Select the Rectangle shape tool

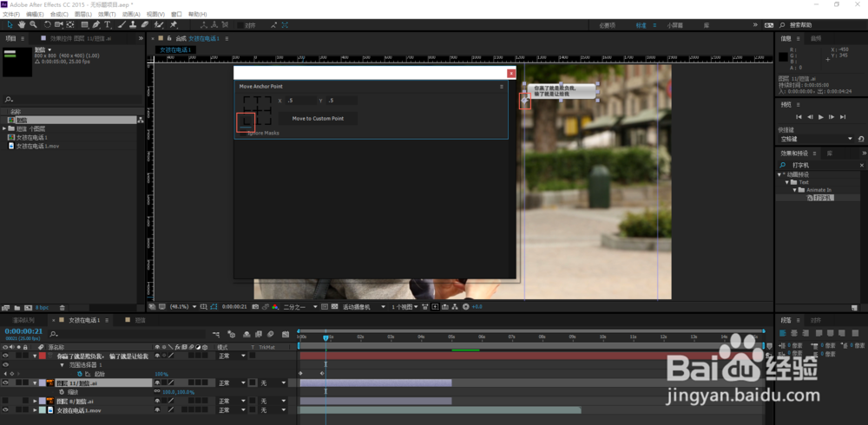(85, 25)
